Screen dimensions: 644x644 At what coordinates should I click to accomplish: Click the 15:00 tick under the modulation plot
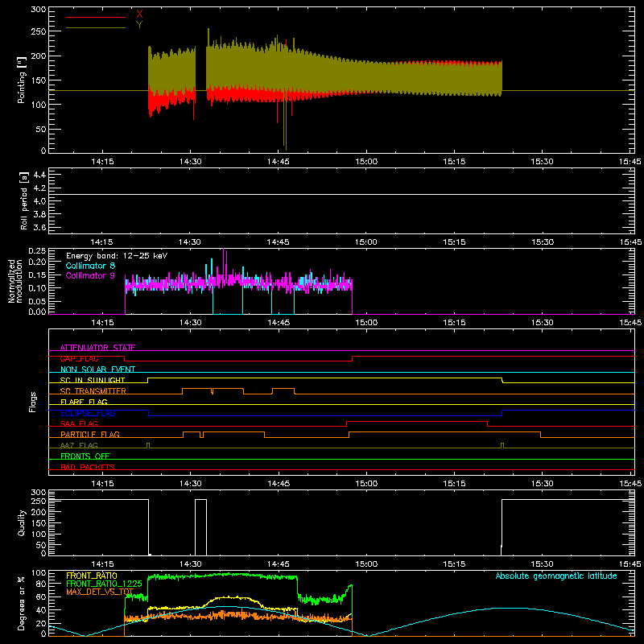[x=366, y=323]
